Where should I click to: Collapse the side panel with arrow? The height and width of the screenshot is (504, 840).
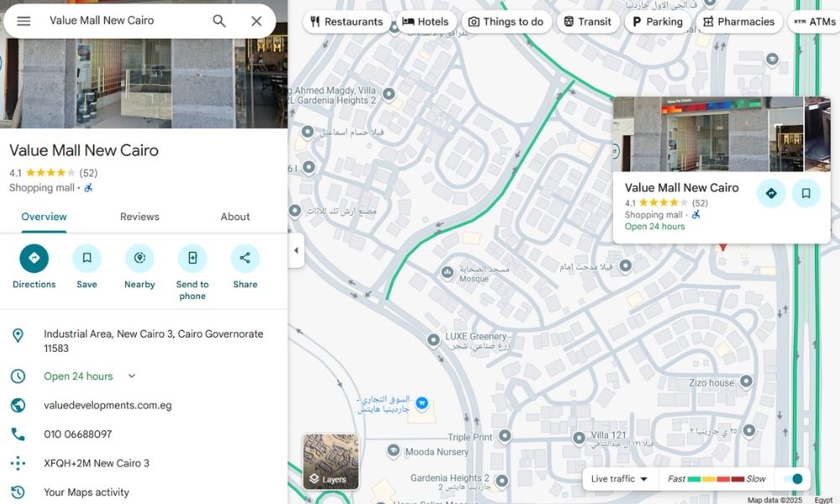point(296,250)
